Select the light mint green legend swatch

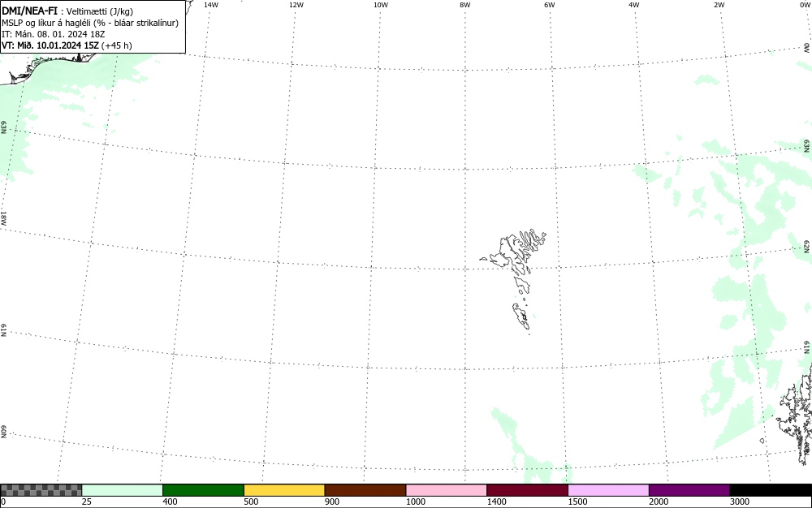pyautogui.click(x=123, y=490)
